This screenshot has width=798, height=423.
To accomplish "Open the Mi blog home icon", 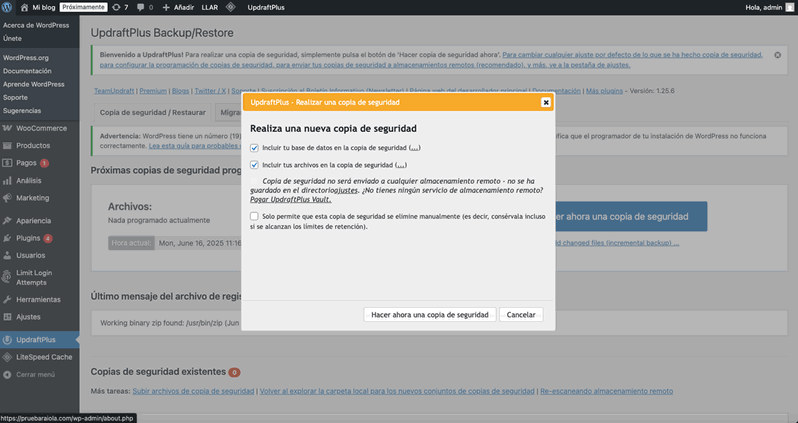I will [24, 7].
